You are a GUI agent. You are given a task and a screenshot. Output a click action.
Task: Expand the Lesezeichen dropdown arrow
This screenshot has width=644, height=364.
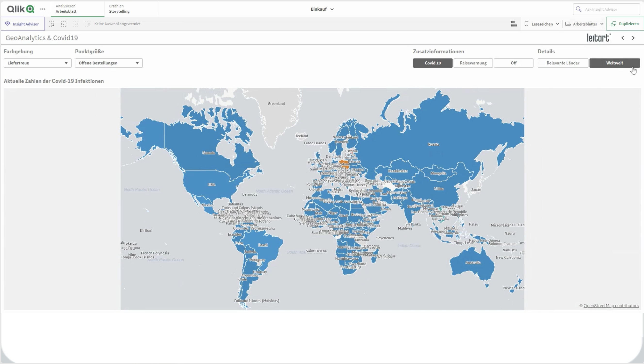557,24
